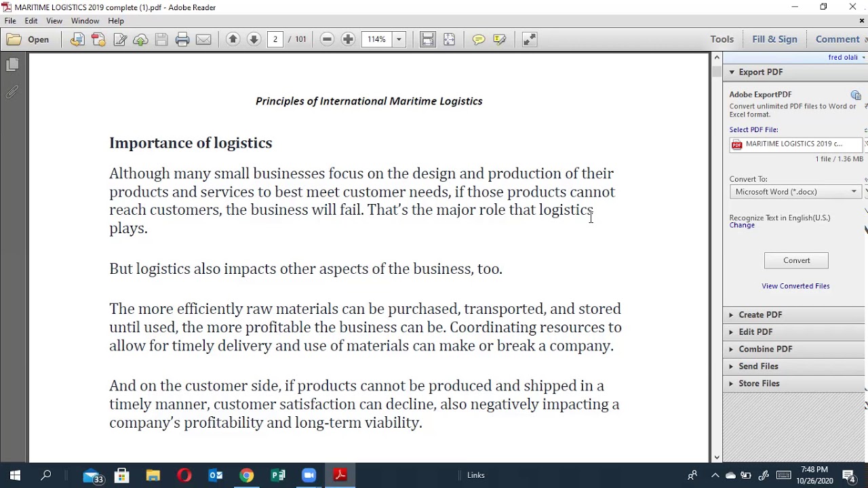Open the zoom level dropdown arrow
868x488 pixels.
coord(399,39)
